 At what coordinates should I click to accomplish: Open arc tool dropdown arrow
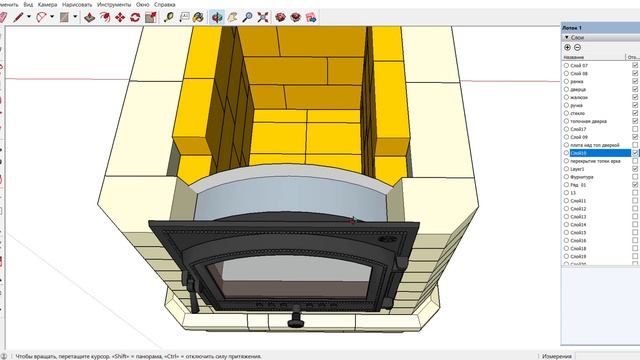pos(52,17)
